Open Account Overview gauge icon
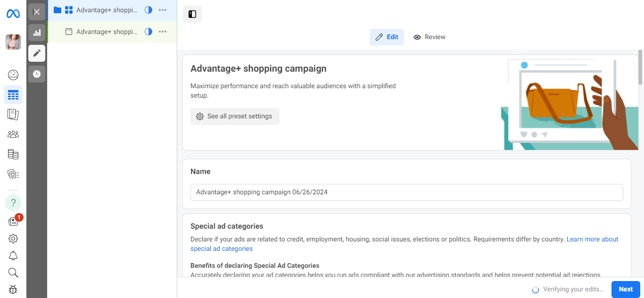This screenshot has height=298, width=644. coord(13,74)
